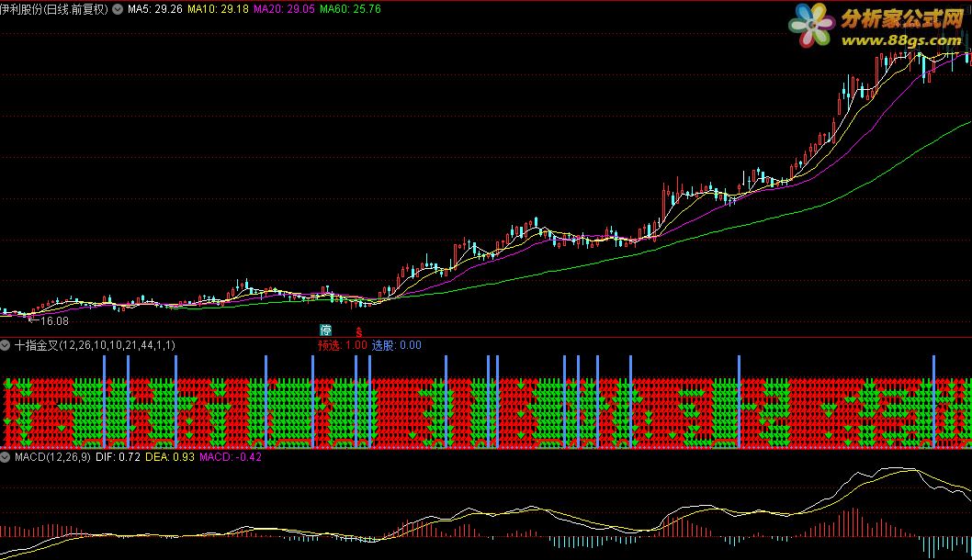Viewport: 972px width, 560px height.
Task: Click the MACD: -0.42 value
Action: click(x=231, y=457)
